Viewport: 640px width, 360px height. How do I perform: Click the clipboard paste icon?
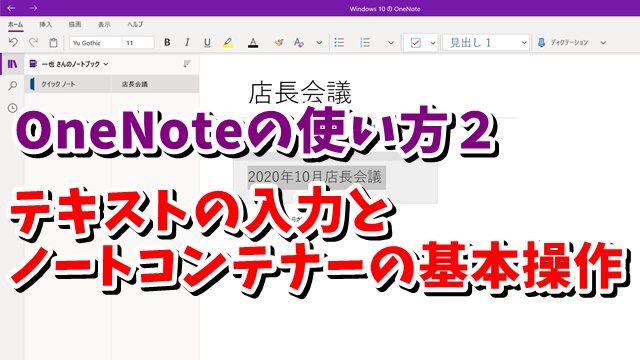pos(53,42)
